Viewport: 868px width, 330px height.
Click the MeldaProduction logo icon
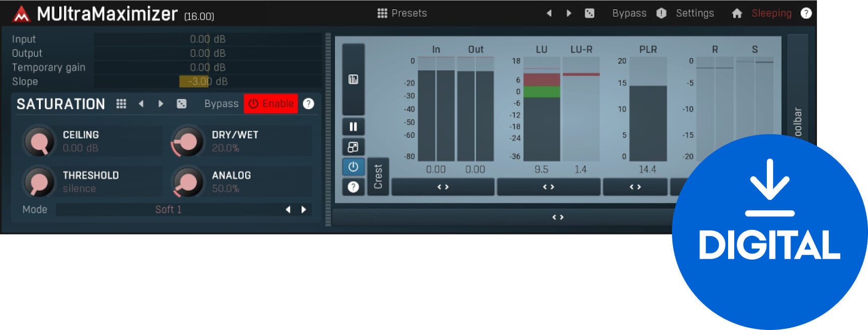21,14
